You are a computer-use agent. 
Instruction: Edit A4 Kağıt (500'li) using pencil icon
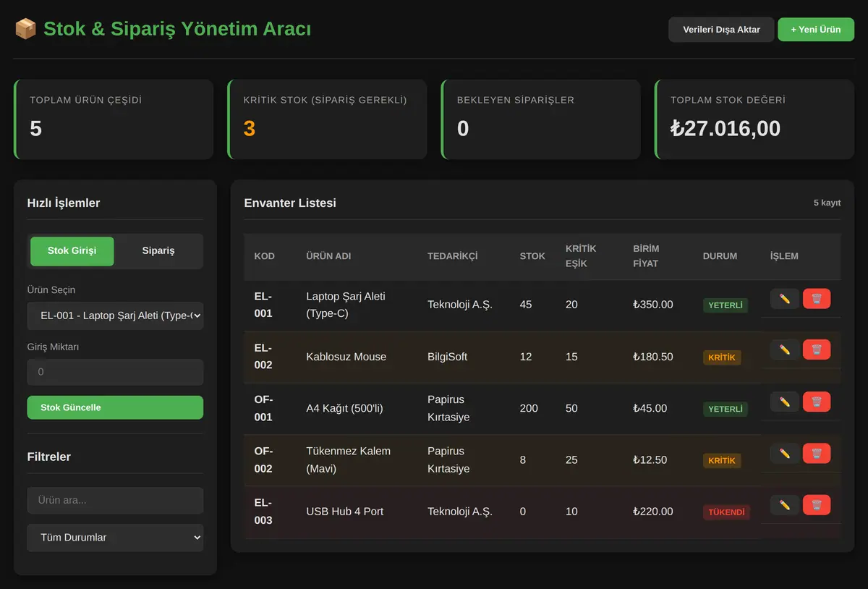[x=785, y=402]
